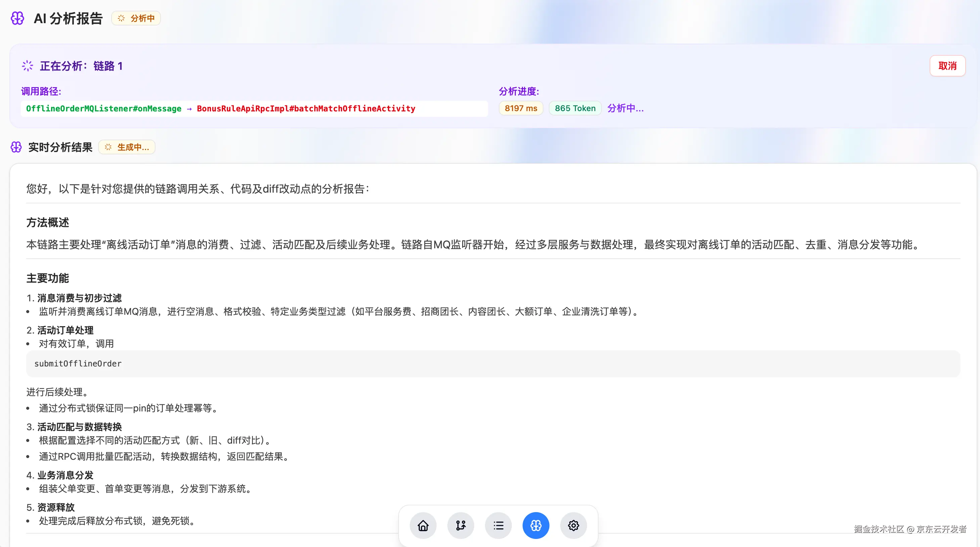Click the spinning loader icon in 分析中 badge

[121, 18]
